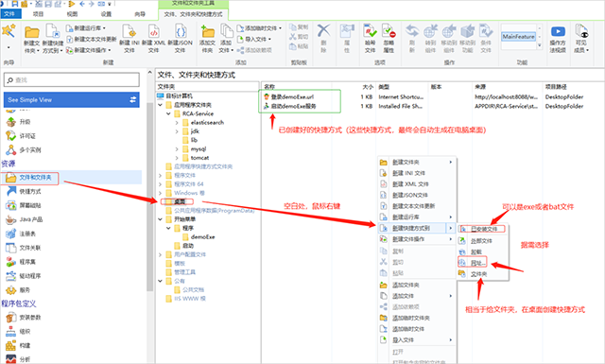Click the Name (名称) column header

(269, 87)
